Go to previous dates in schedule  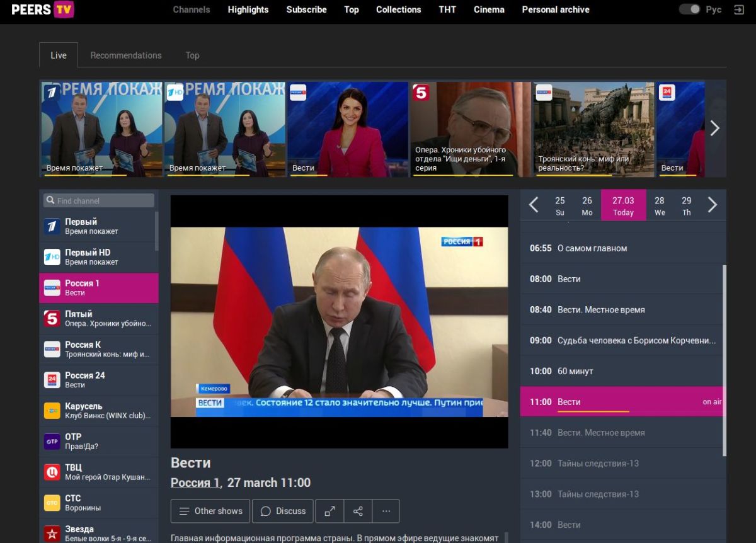click(534, 205)
